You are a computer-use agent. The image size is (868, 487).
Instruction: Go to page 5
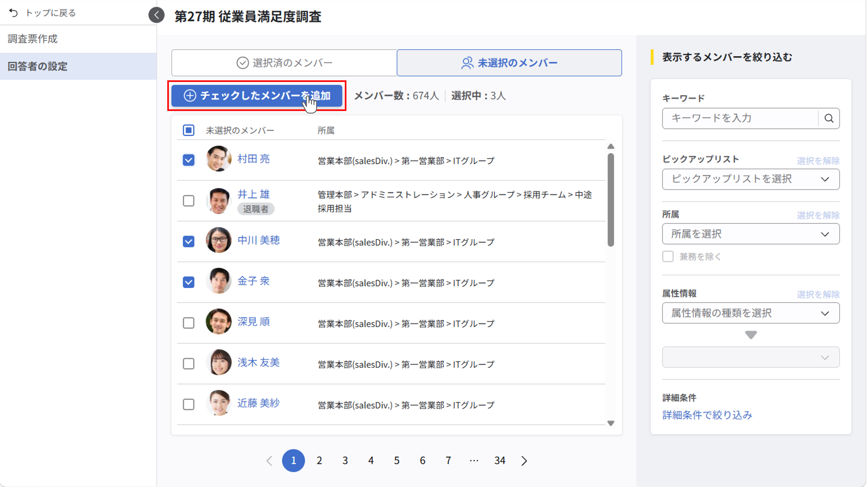[397, 461]
